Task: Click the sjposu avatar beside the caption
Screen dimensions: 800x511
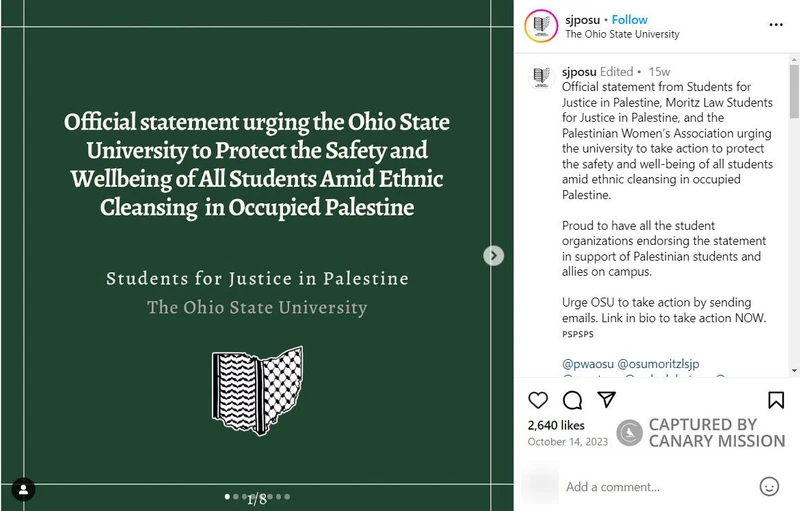Action: click(541, 76)
